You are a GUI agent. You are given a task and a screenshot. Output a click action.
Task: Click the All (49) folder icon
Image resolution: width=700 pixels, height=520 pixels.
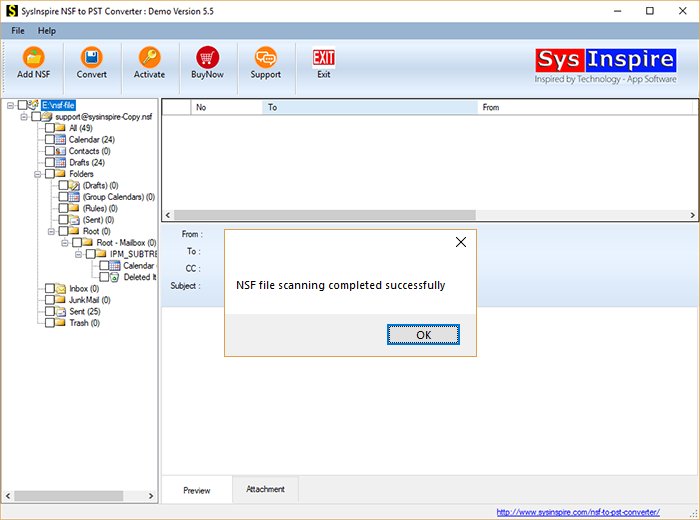pyautogui.click(x=60, y=128)
